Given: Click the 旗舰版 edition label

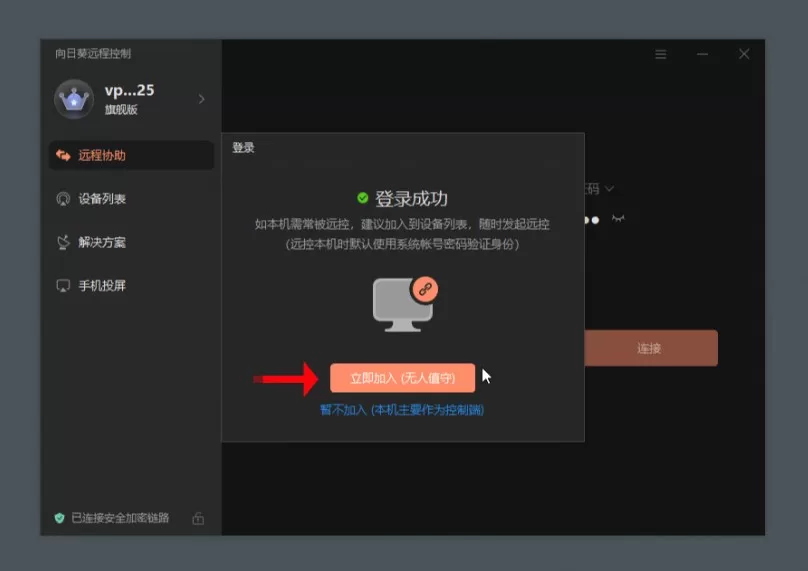Looking at the screenshot, I should point(121,109).
